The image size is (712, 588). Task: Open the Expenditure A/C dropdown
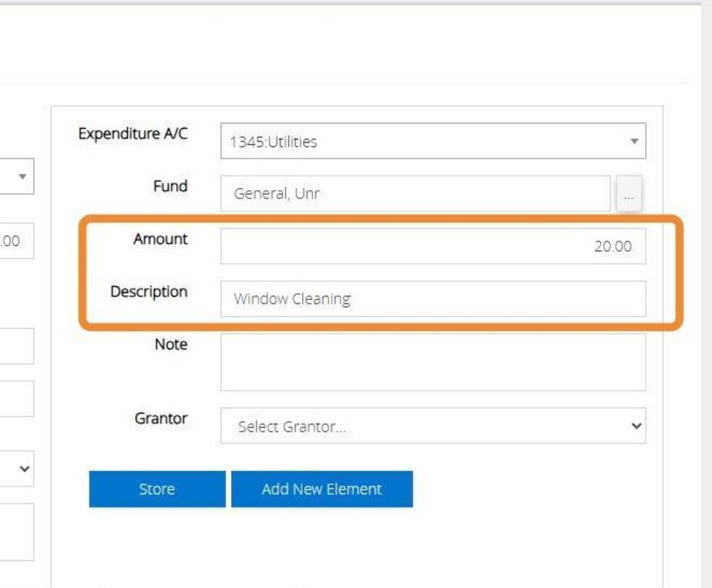432,142
